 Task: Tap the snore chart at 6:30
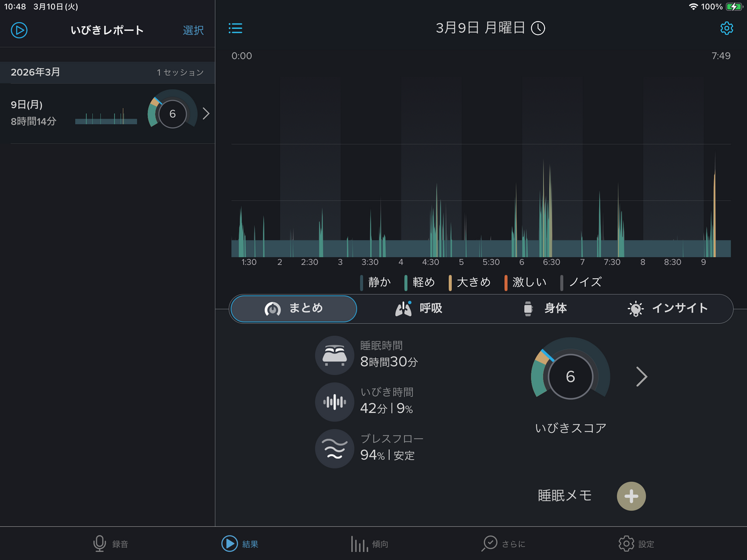tap(551, 222)
